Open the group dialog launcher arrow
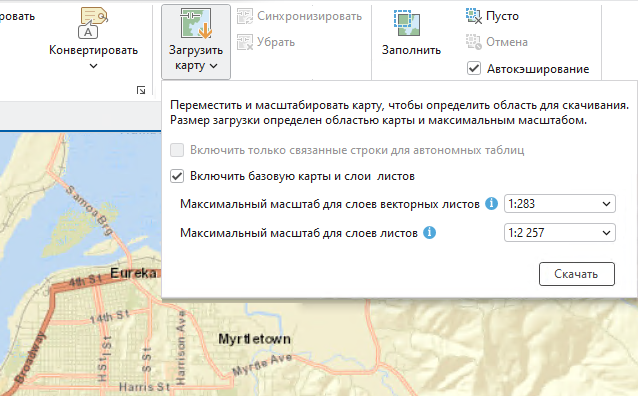 click(141, 90)
